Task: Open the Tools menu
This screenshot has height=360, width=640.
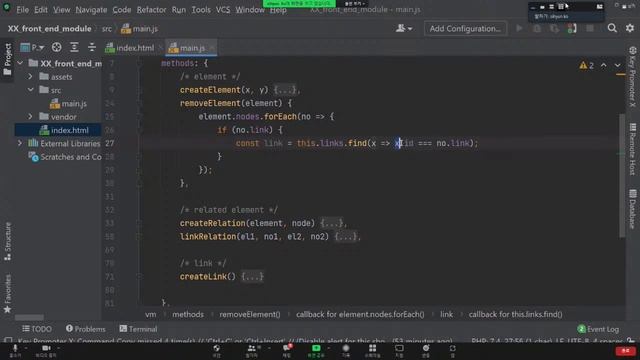Action: (201, 9)
